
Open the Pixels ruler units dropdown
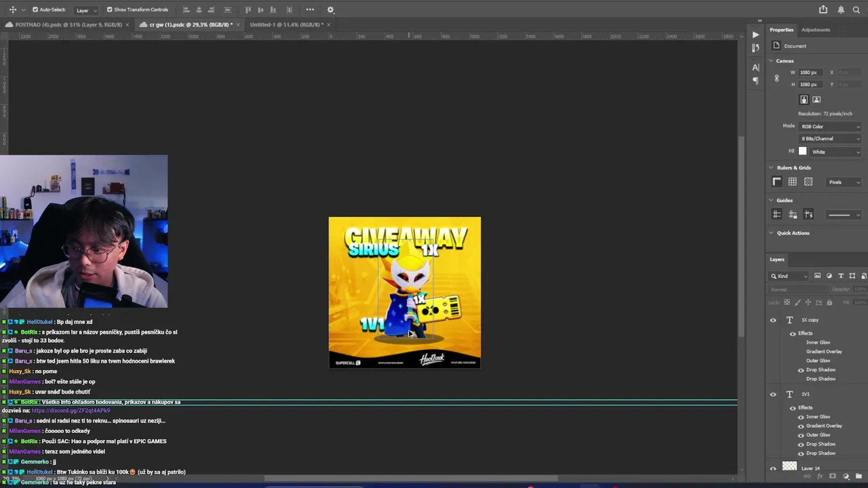coord(844,182)
